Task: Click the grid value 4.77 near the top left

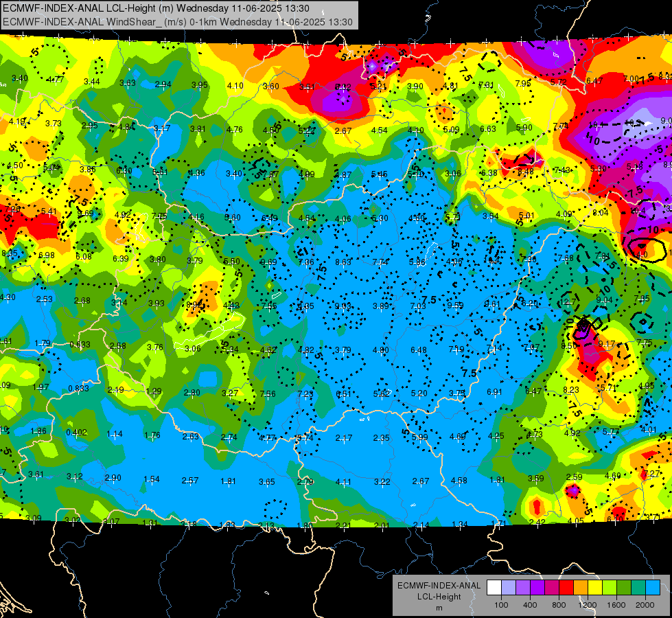Action: coord(56,80)
